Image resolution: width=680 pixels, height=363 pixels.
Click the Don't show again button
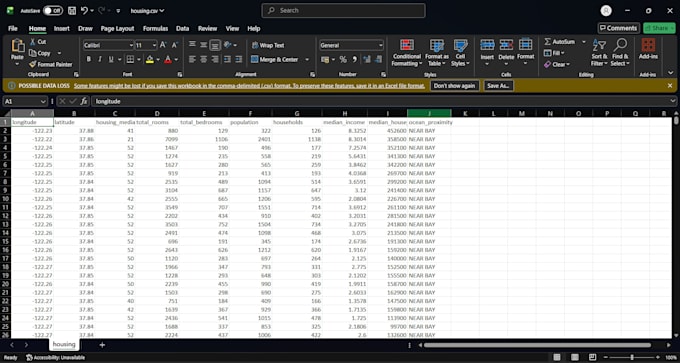[x=454, y=86]
